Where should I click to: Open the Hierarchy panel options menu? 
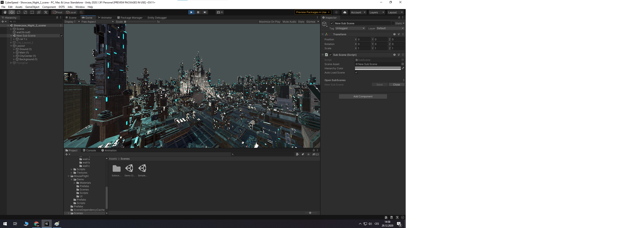[61, 18]
